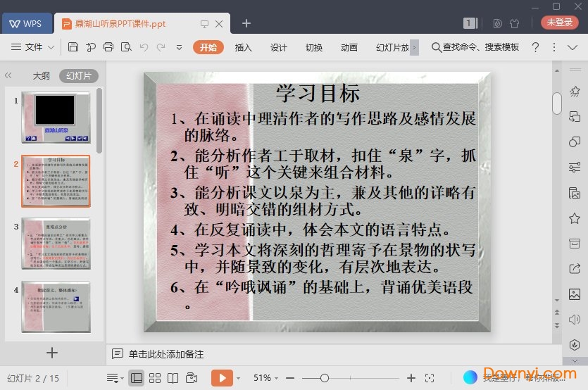Switch to Reading view book icon
The width and height of the screenshot is (588, 390).
[x=173, y=378]
